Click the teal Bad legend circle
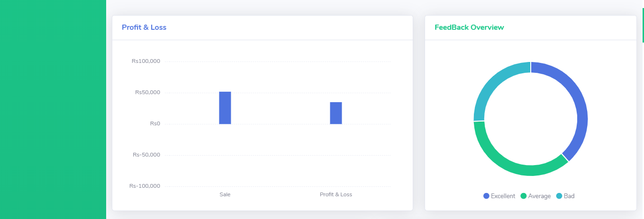This screenshot has width=644, height=219. click(x=559, y=196)
